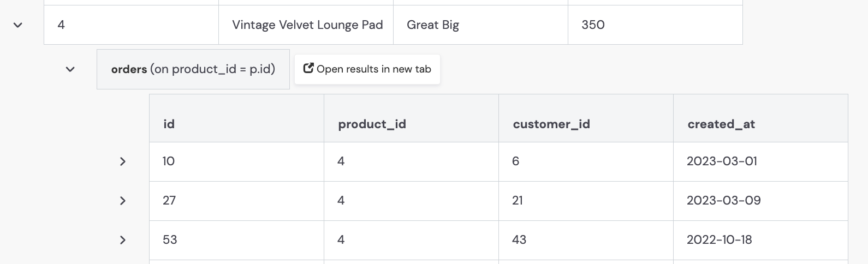Select the Great Big cell
Screen dimensions: 868x264
click(x=480, y=25)
